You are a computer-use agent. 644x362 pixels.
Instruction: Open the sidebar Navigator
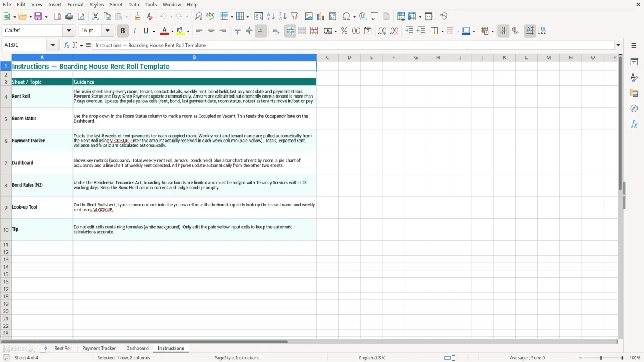(x=634, y=108)
